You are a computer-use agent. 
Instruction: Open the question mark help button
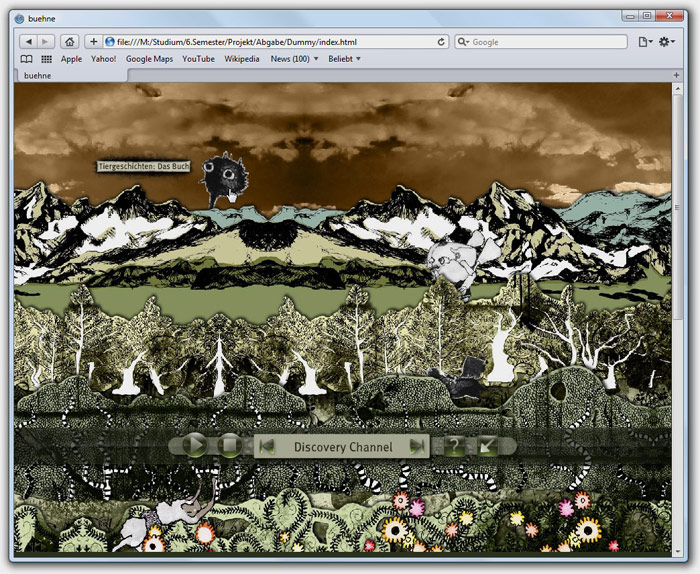(454, 446)
